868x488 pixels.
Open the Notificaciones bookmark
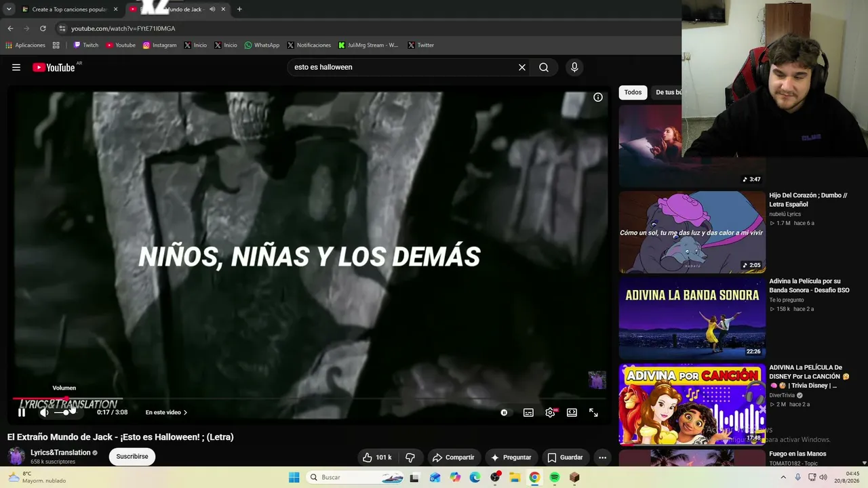click(x=309, y=45)
